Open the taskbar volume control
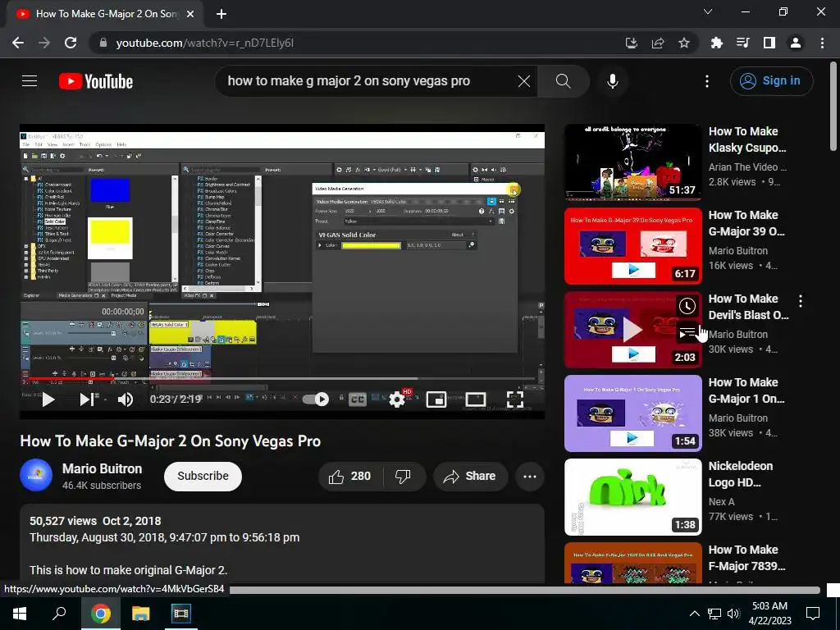Viewport: 840px width, 630px height. coord(733,614)
